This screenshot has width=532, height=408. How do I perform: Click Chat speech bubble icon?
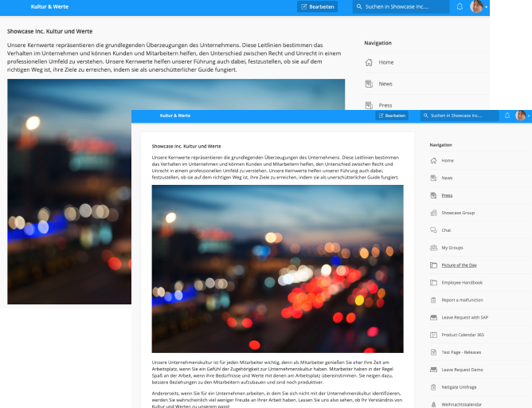(x=433, y=230)
